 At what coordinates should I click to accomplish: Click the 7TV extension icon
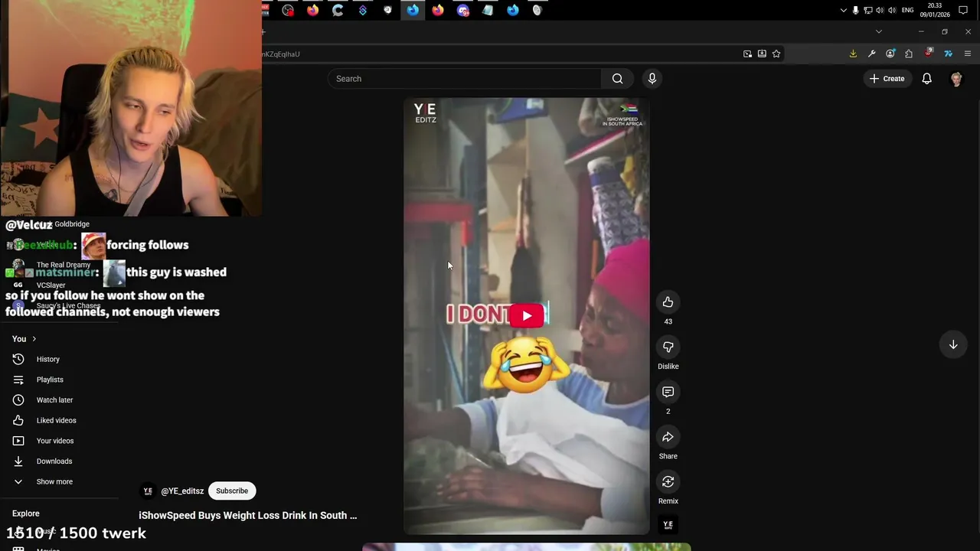pos(948,54)
